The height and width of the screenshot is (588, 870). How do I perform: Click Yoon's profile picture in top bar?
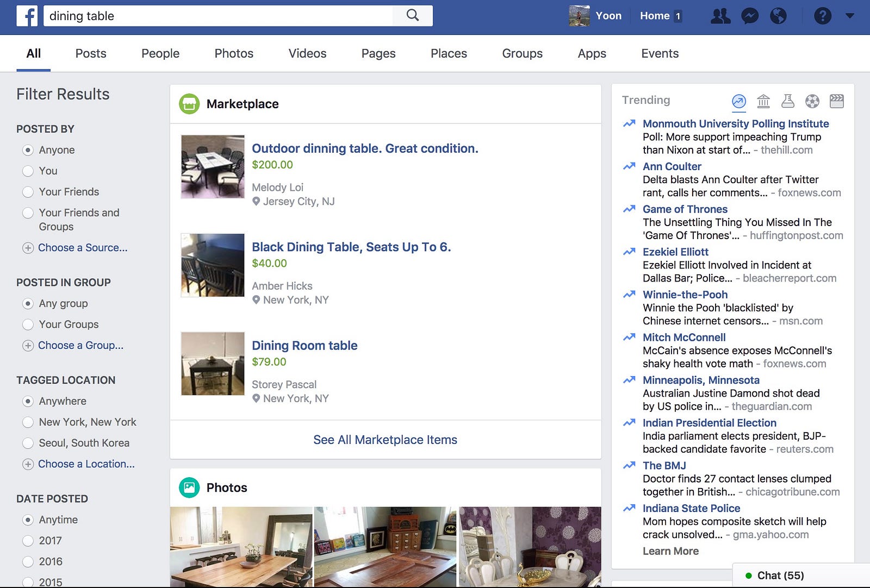tap(579, 16)
